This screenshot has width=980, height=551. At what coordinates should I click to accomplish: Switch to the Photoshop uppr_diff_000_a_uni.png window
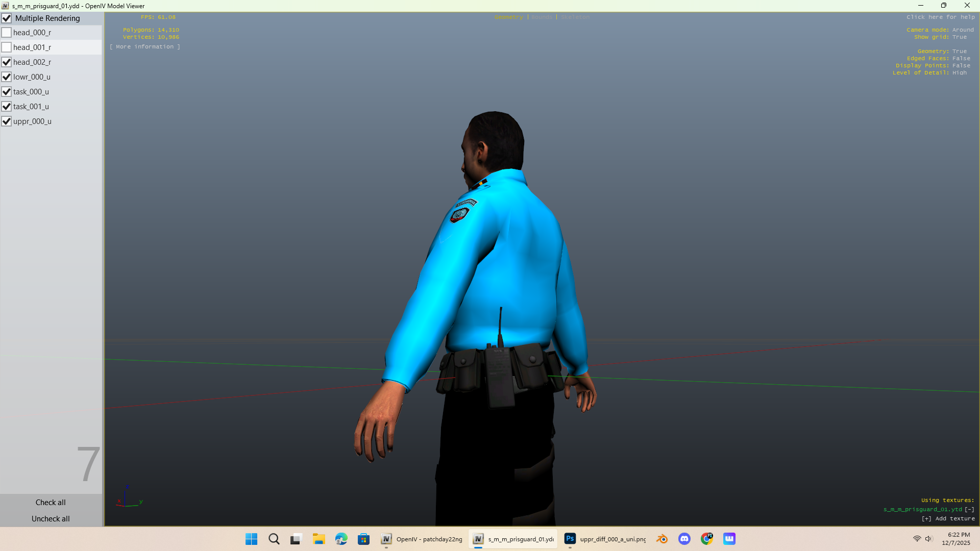coord(605,539)
